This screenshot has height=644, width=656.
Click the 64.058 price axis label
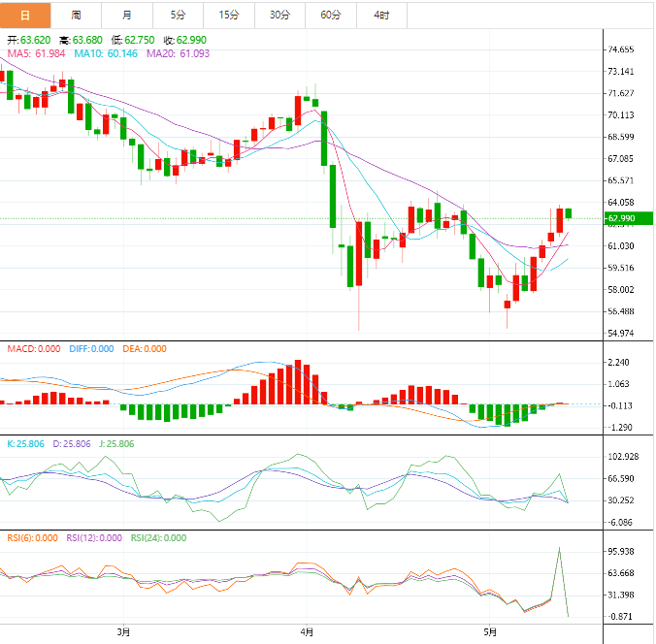pyautogui.click(x=621, y=203)
